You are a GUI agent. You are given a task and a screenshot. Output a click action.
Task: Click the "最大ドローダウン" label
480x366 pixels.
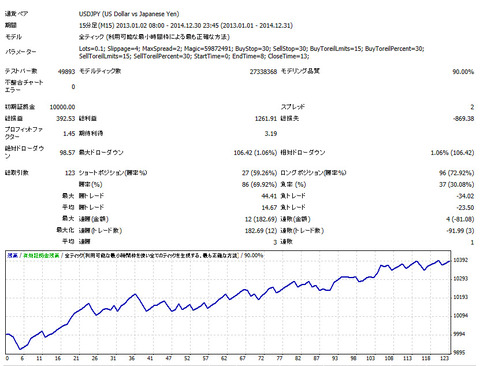pyautogui.click(x=101, y=153)
